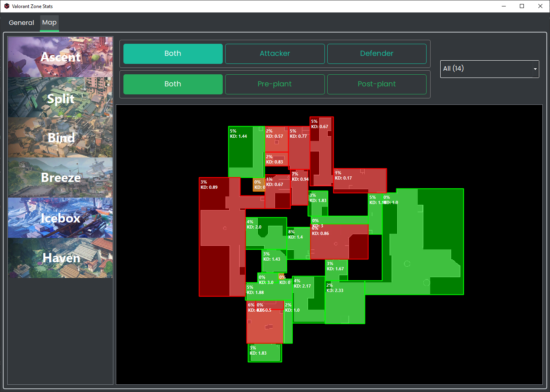Click the green zone with KD: 2.17

click(x=309, y=299)
